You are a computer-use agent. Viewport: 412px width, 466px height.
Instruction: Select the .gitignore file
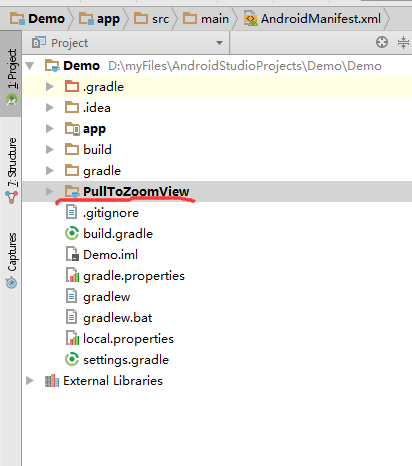[x=217, y=213]
